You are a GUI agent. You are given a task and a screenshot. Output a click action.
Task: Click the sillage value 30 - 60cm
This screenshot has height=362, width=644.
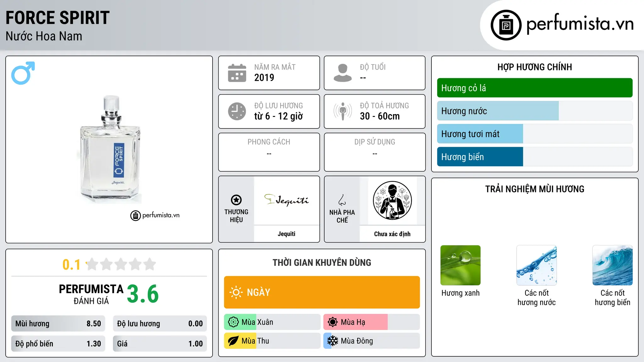coord(380,116)
